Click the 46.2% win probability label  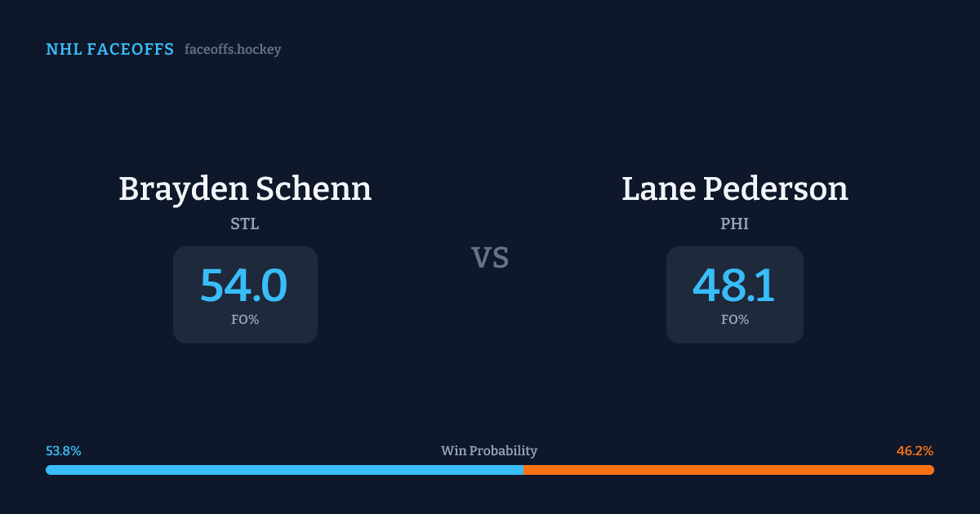(x=915, y=451)
